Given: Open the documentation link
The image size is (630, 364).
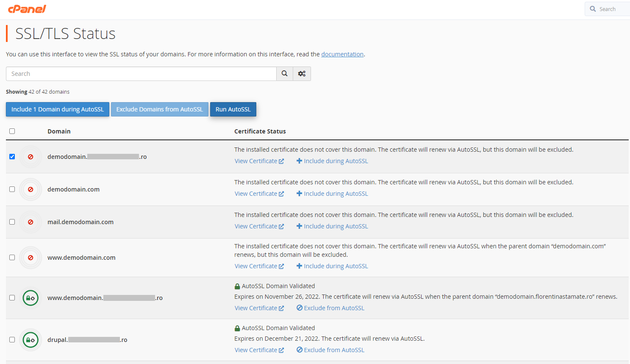Looking at the screenshot, I should tap(342, 54).
